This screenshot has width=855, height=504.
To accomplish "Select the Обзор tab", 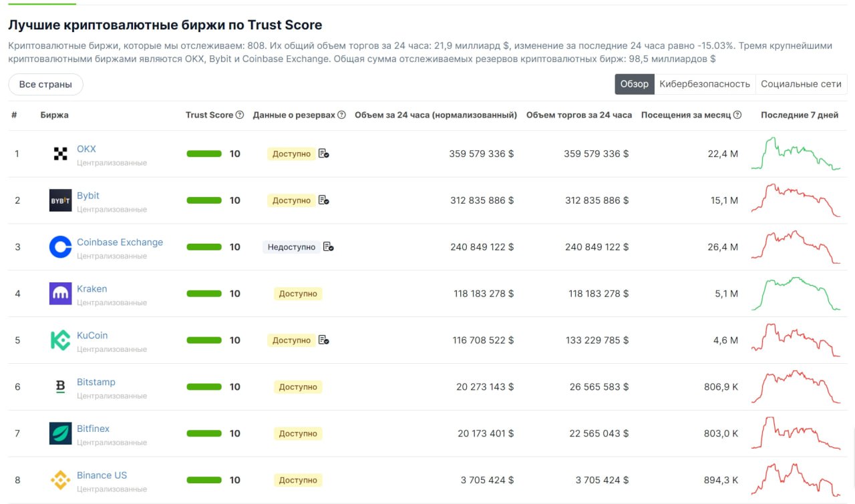I will pos(634,84).
